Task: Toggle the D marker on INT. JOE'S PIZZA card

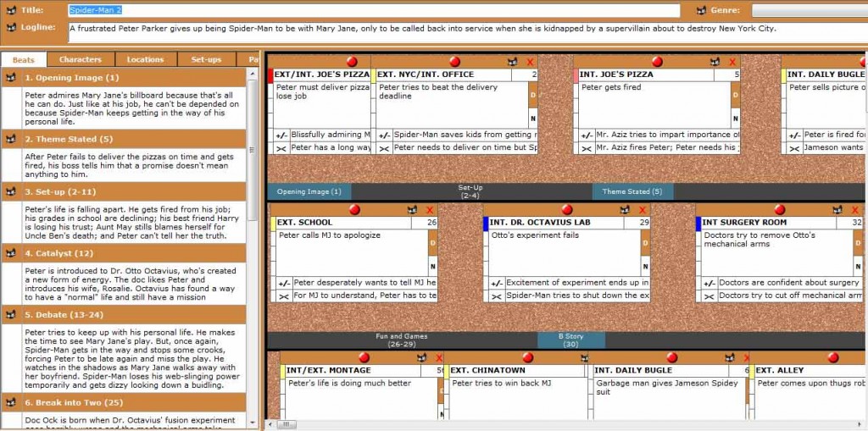Action: coord(736,96)
